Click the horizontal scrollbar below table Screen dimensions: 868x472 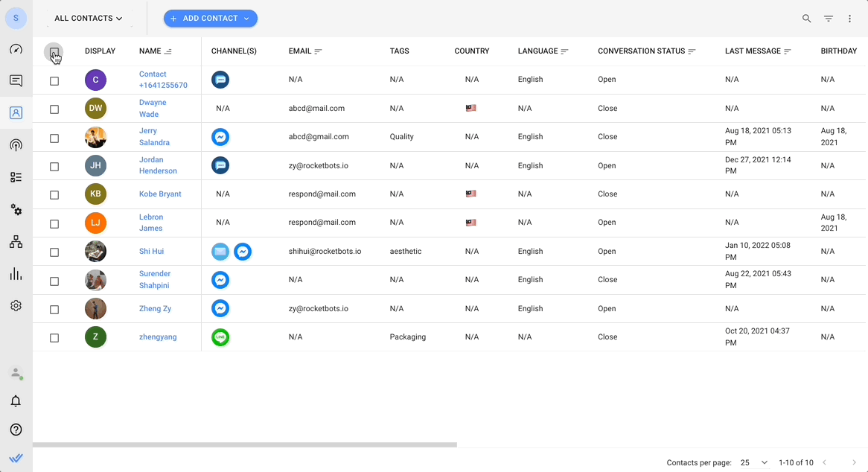click(x=245, y=444)
